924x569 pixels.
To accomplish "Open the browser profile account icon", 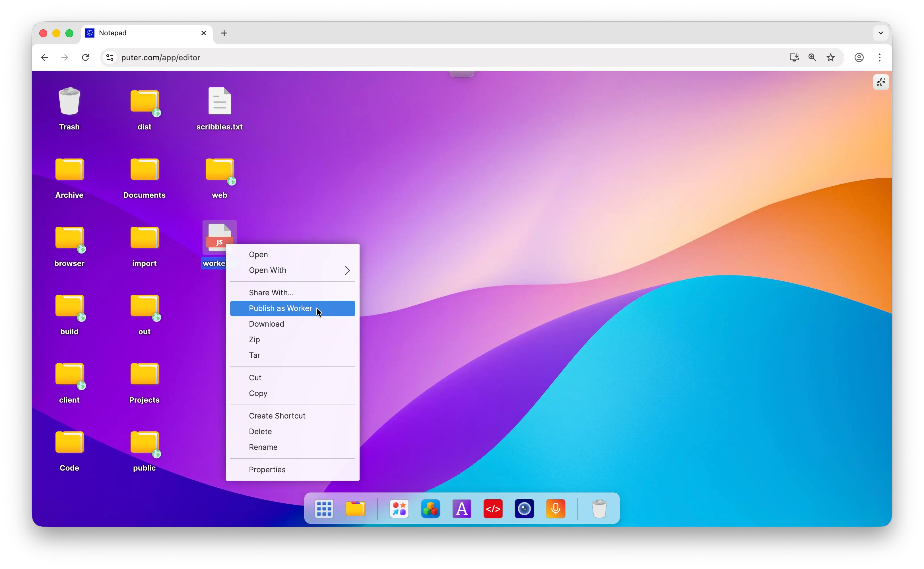I will coord(859,57).
